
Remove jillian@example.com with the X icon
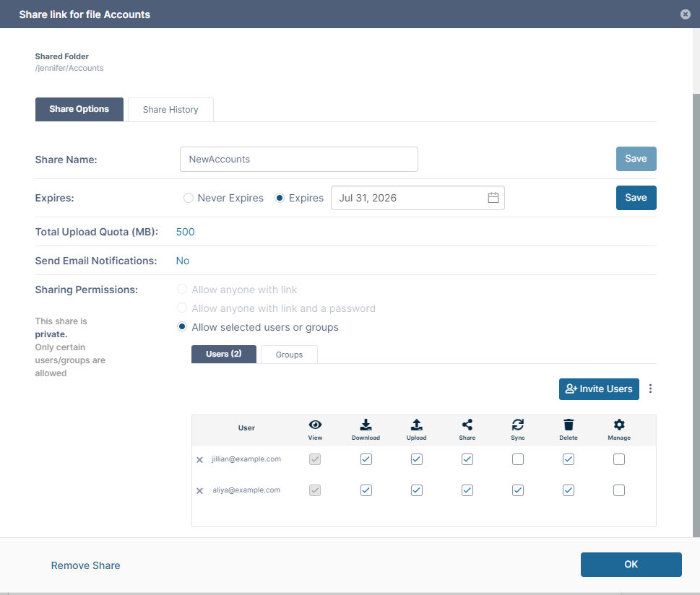[x=199, y=460]
